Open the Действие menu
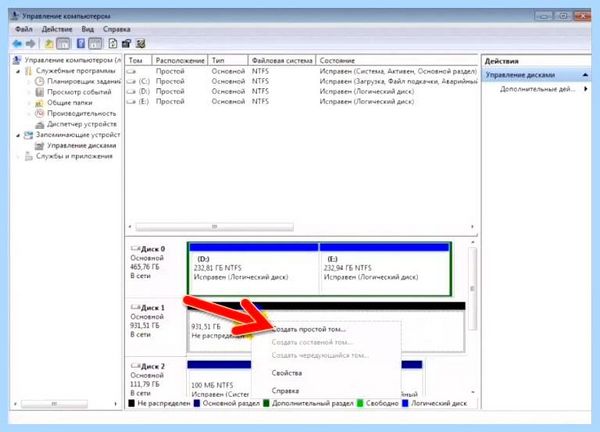600x432 pixels. coord(57,29)
